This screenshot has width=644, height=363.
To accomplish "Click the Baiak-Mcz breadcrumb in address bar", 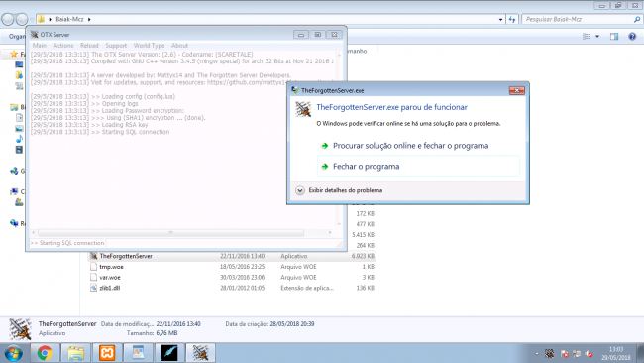I will click(x=69, y=19).
